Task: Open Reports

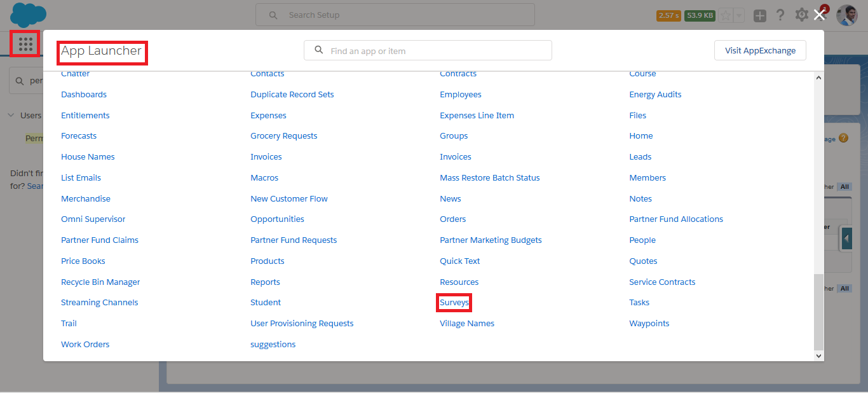Action: point(265,282)
